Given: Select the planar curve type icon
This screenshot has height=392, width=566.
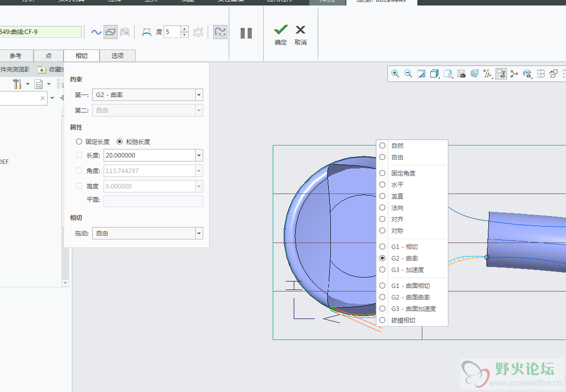Looking at the screenshot, I should pyautogui.click(x=111, y=32).
